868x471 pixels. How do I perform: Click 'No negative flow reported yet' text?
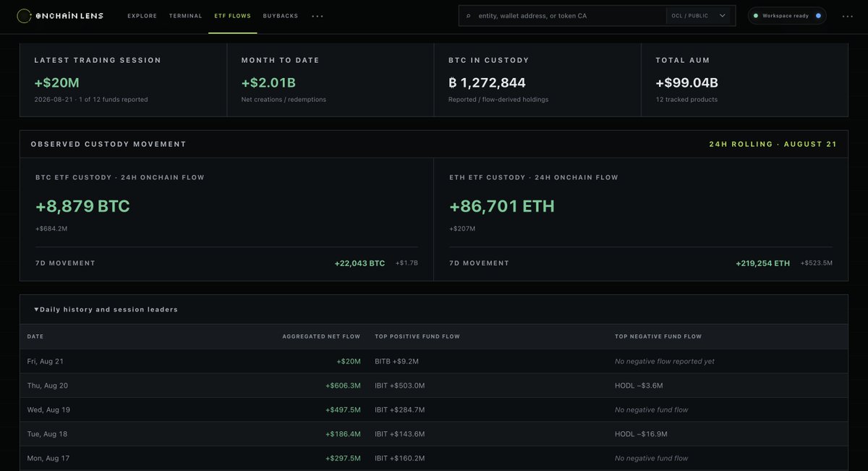(x=665, y=361)
